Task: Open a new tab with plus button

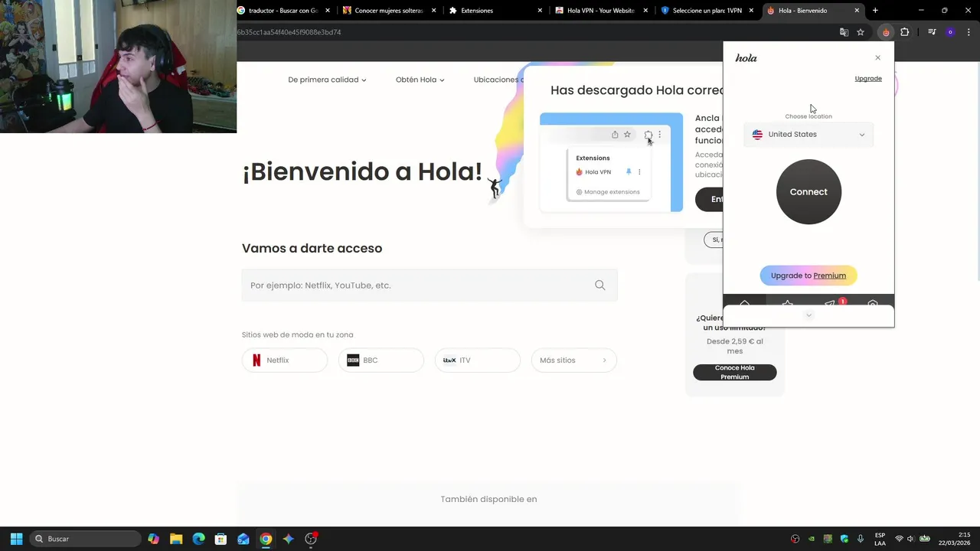Action: (x=875, y=11)
